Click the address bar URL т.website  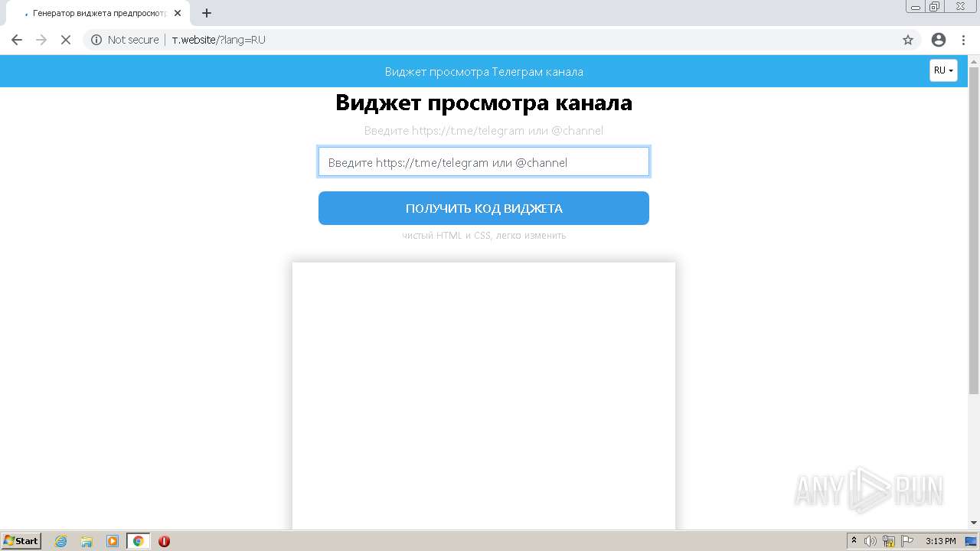coord(219,40)
